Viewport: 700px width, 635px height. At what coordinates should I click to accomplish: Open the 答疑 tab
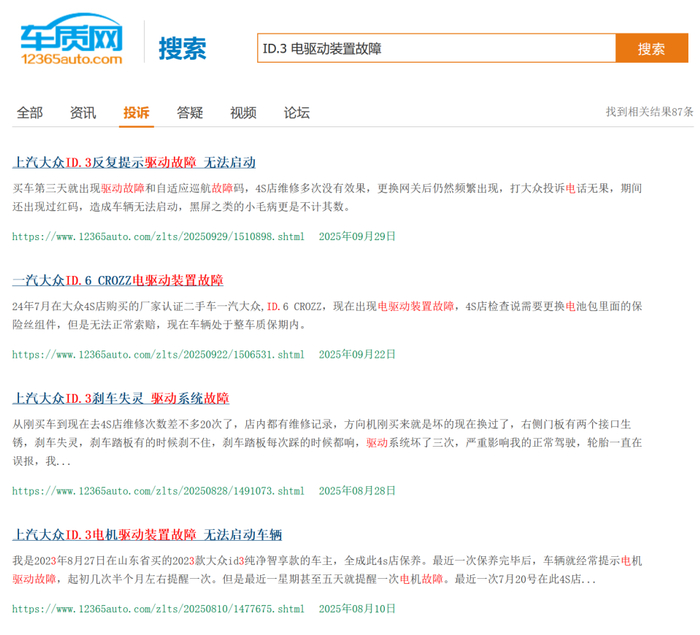[190, 113]
